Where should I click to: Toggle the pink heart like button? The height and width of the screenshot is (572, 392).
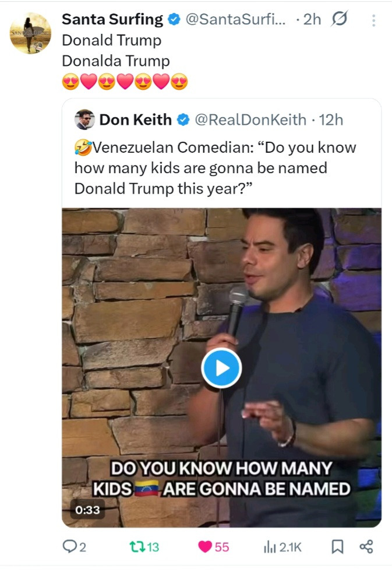(x=205, y=546)
